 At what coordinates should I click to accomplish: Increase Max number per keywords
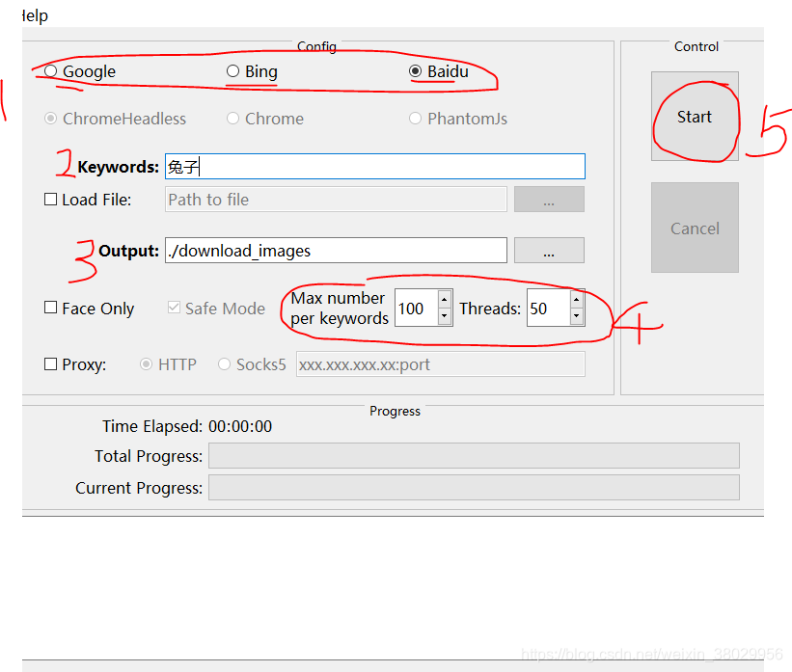445,300
